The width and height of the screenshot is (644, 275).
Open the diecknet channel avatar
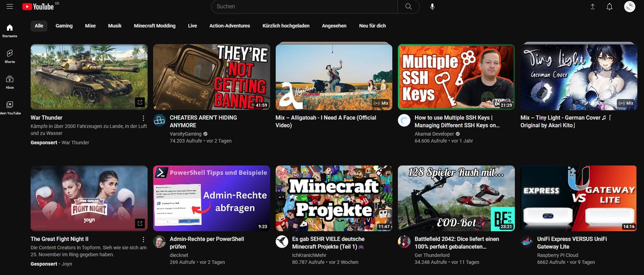pos(159,242)
